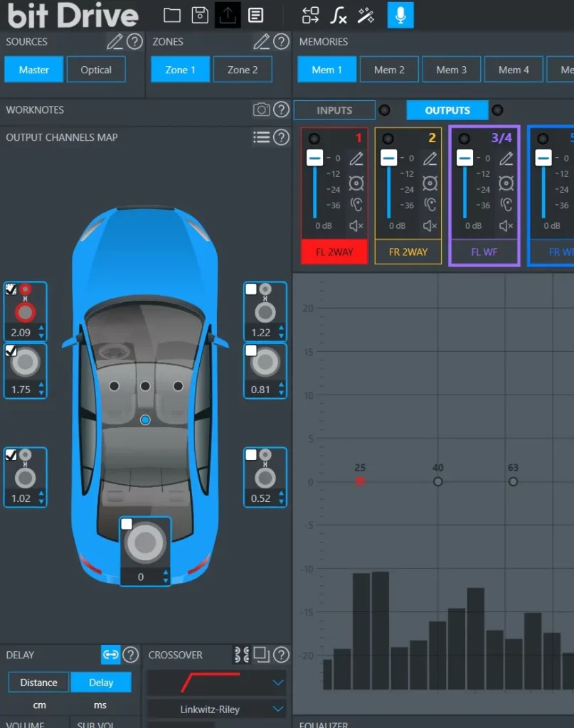Choose Zone 2
This screenshot has width=574, height=728.
coord(243,70)
